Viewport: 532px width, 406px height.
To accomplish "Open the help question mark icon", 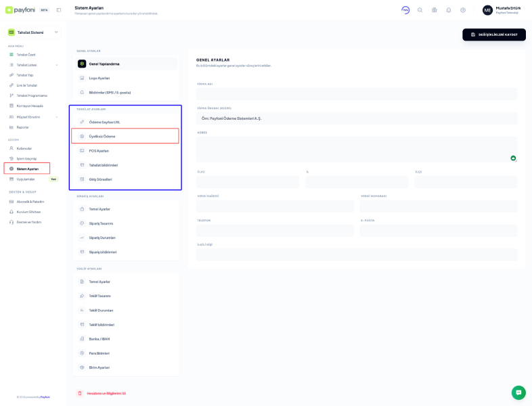I will [463, 10].
